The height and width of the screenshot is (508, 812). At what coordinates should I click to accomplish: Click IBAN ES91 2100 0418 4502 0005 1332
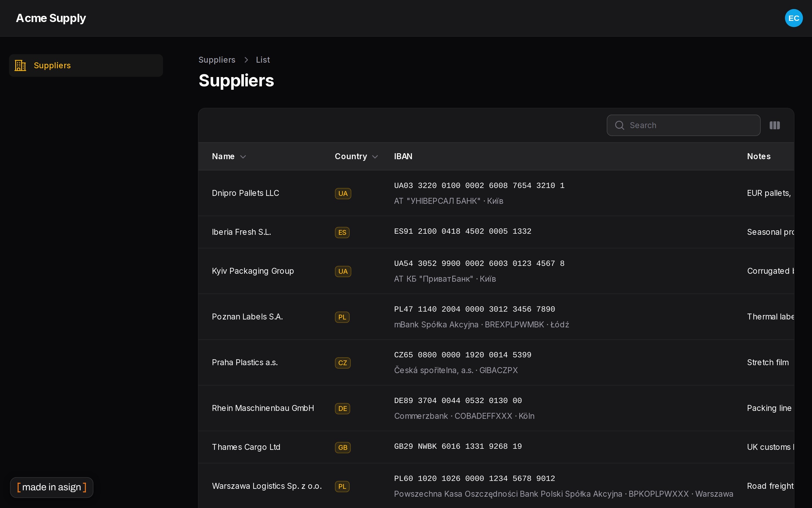(x=463, y=231)
